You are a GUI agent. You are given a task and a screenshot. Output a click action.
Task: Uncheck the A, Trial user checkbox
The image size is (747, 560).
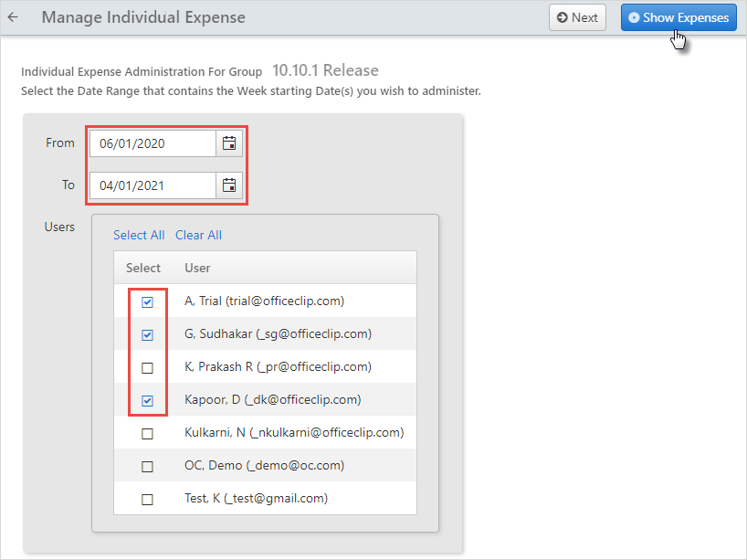point(147,302)
